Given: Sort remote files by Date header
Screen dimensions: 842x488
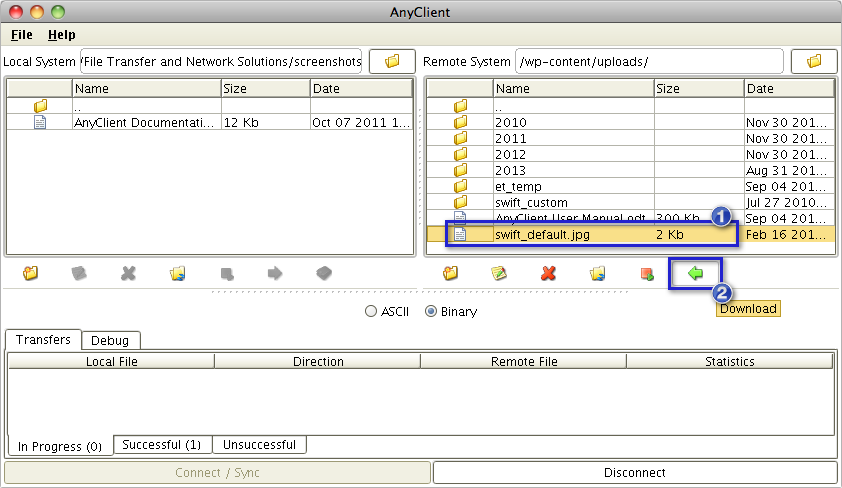Looking at the screenshot, I should pyautogui.click(x=789, y=89).
